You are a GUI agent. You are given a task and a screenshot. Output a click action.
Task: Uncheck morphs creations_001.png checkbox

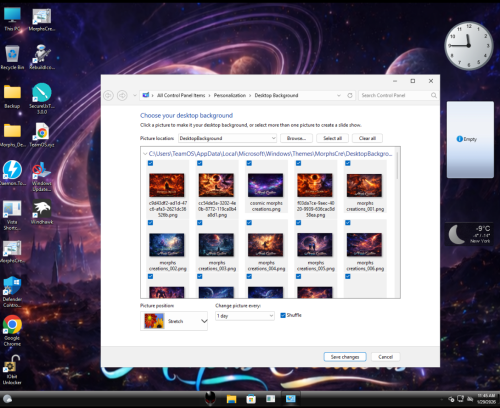348,163
